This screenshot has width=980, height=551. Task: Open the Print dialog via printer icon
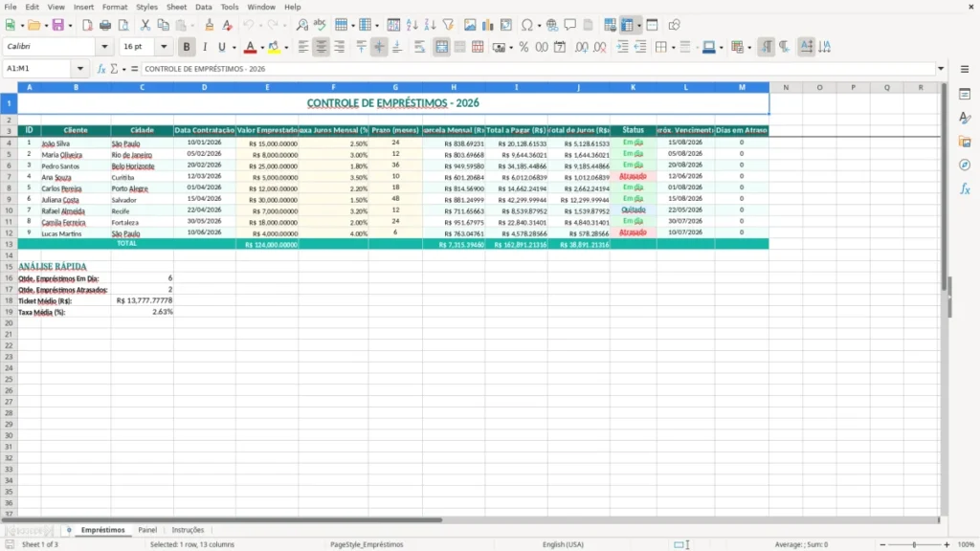(105, 25)
